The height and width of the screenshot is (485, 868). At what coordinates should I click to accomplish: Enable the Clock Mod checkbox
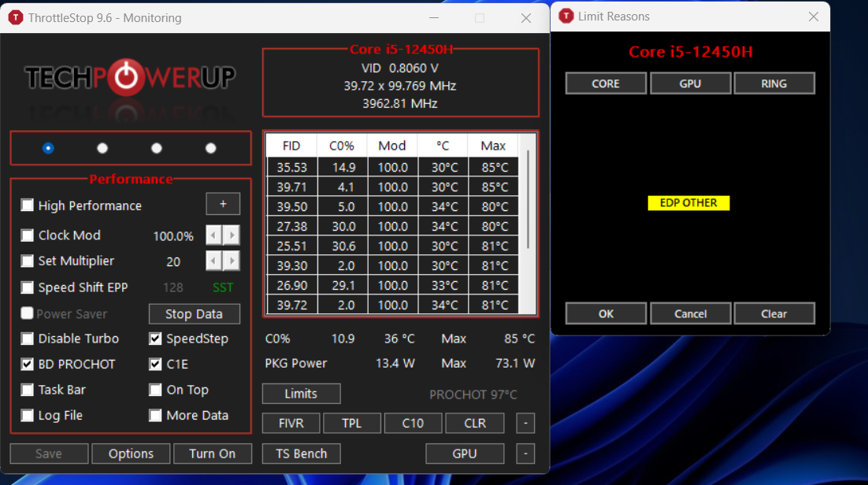[27, 235]
